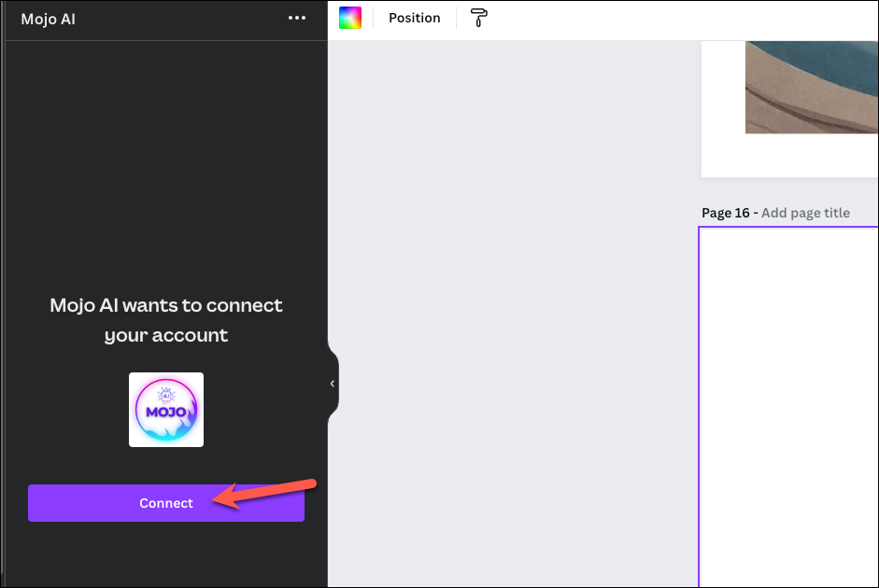Open the rainbow color picker swatch
This screenshot has width=879, height=588.
coord(350,18)
